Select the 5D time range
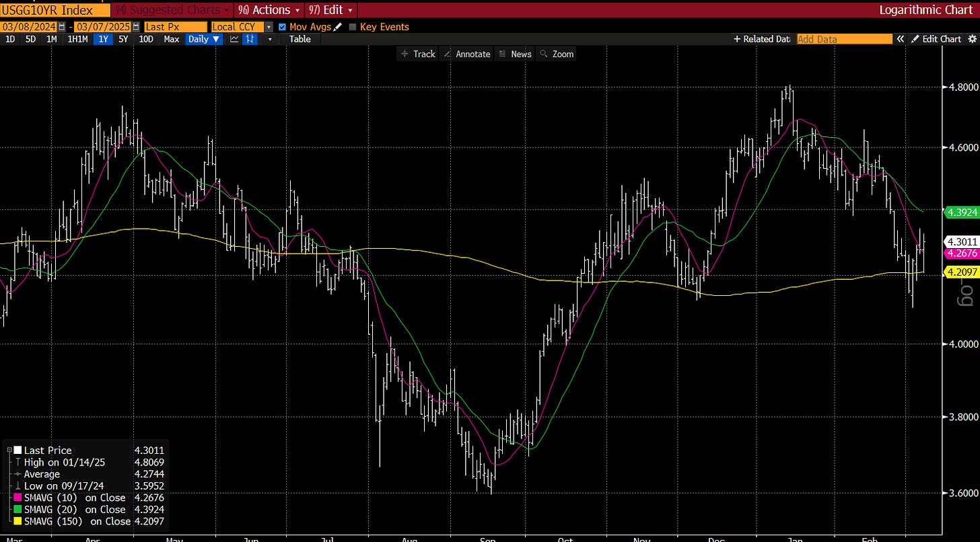 click(30, 39)
